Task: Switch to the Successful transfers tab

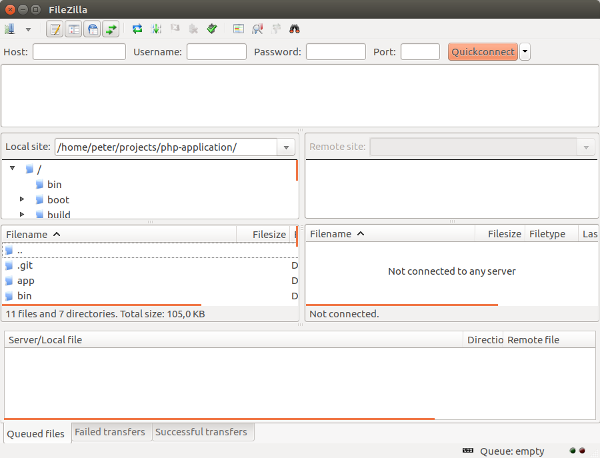Action: click(x=201, y=432)
